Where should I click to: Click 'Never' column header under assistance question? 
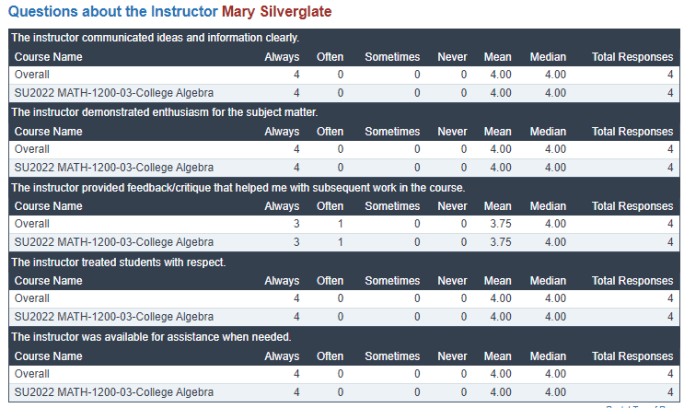[452, 356]
